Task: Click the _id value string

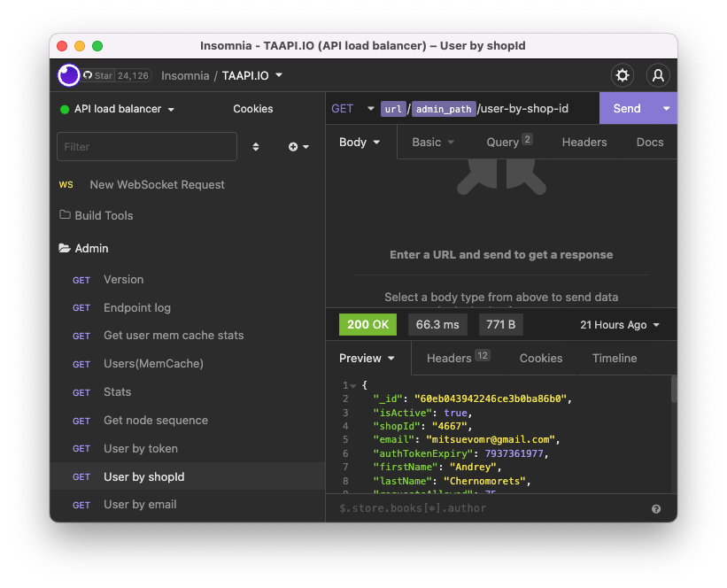Action: tap(491, 398)
